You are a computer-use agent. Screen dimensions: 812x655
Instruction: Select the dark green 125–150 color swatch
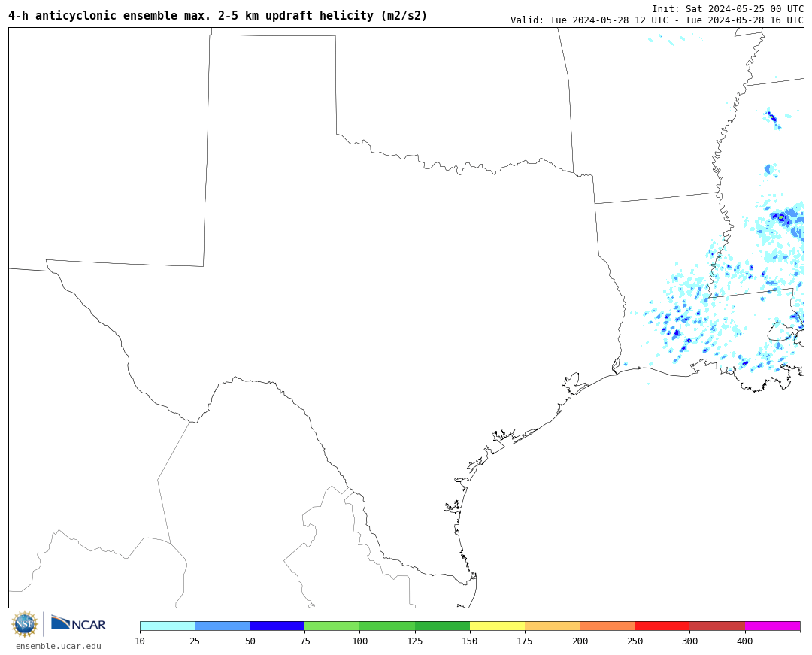pos(442,626)
